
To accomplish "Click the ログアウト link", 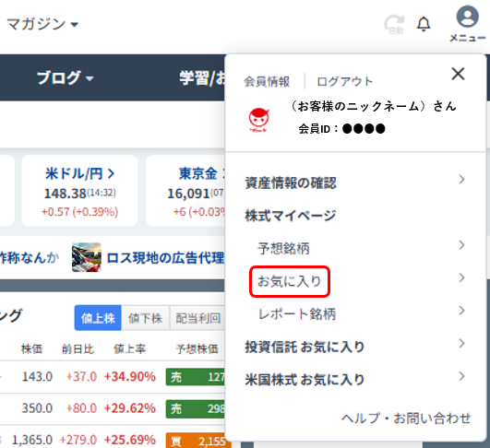I will pos(345,82).
